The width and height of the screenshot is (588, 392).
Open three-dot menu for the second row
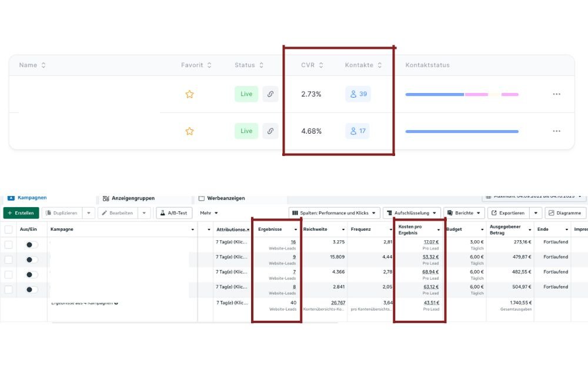tap(556, 131)
